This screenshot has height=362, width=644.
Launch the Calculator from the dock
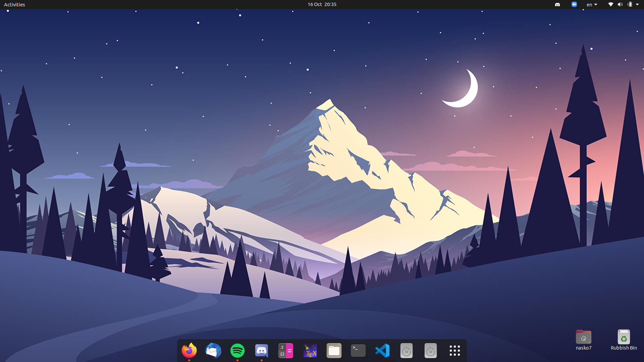286,351
